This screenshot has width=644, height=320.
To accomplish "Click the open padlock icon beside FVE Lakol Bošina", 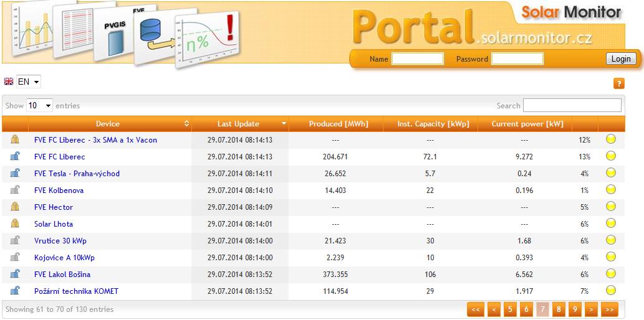I will pos(15,274).
